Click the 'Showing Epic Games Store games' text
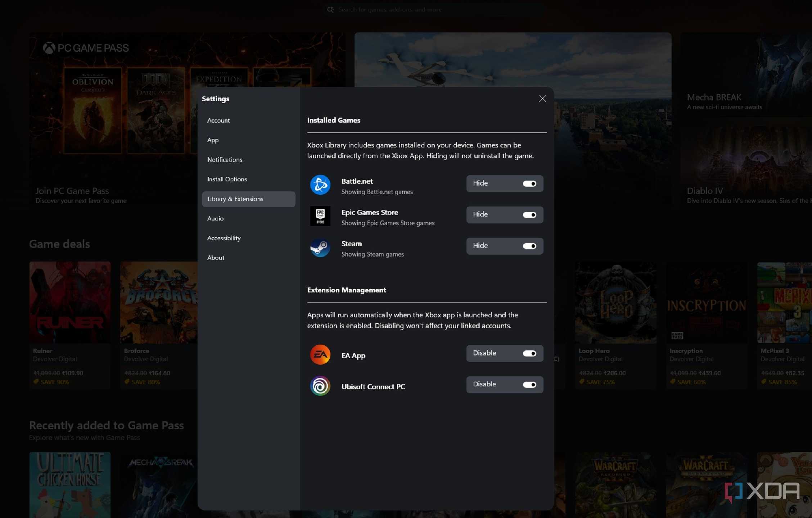Screen dimensions: 812x518 (x=388, y=223)
